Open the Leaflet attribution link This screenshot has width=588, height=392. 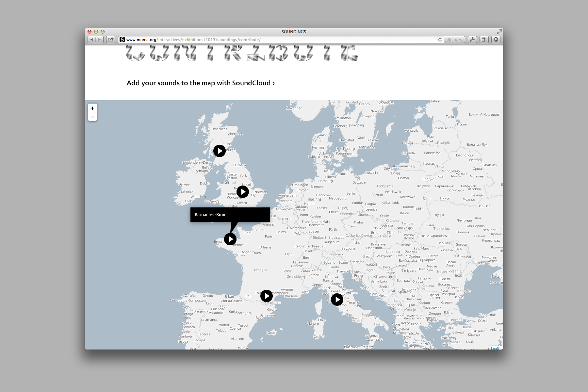(x=496, y=348)
